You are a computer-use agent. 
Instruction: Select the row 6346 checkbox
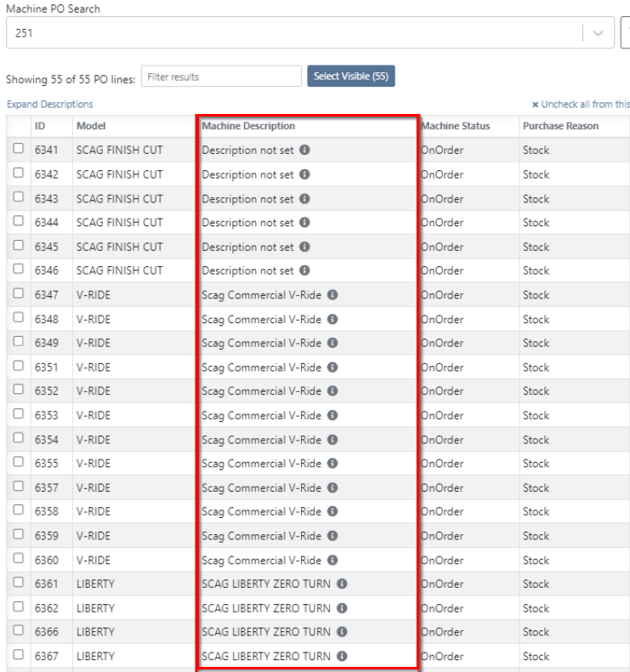pyautogui.click(x=19, y=269)
